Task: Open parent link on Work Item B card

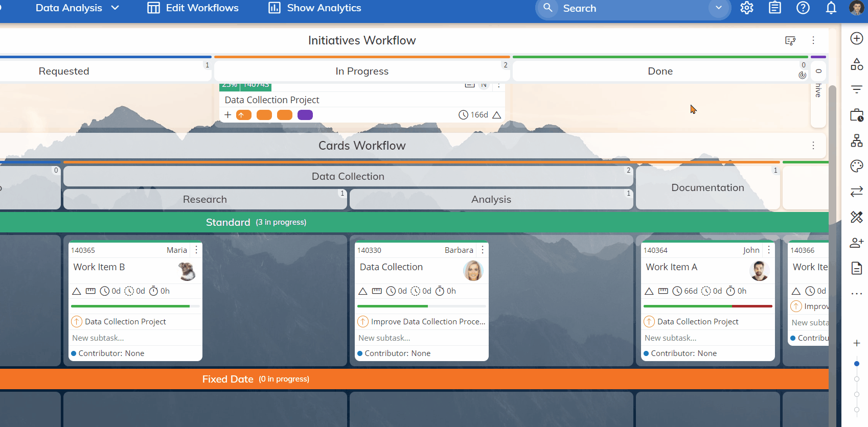Action: (125, 322)
